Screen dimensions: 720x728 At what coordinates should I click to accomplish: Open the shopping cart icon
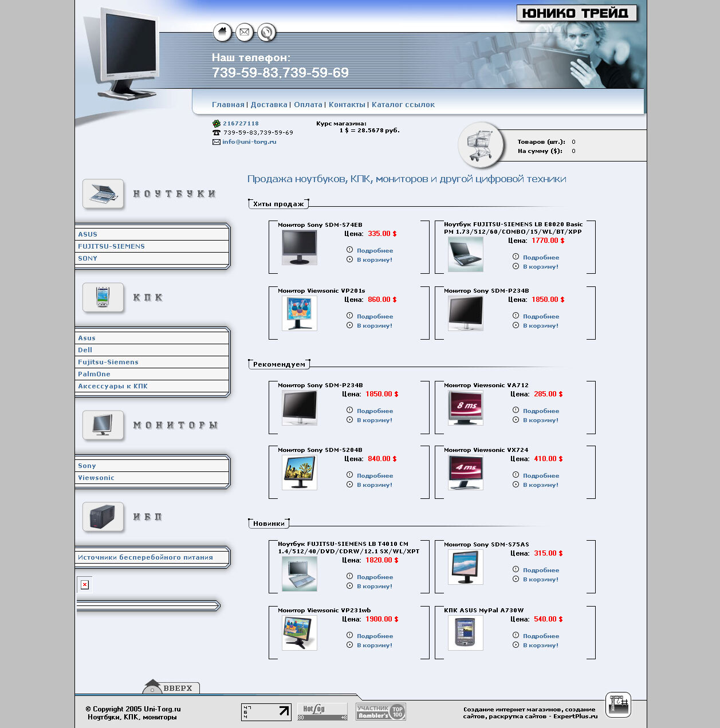481,145
